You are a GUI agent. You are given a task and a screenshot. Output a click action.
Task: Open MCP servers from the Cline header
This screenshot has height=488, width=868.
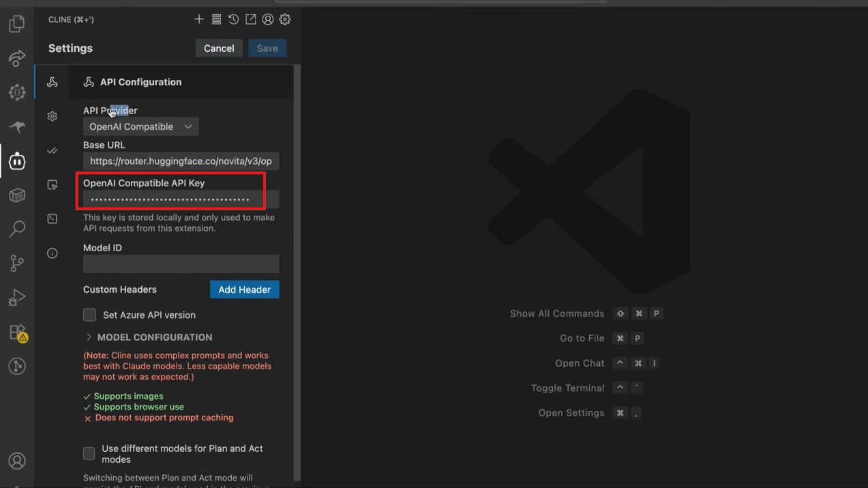(216, 19)
